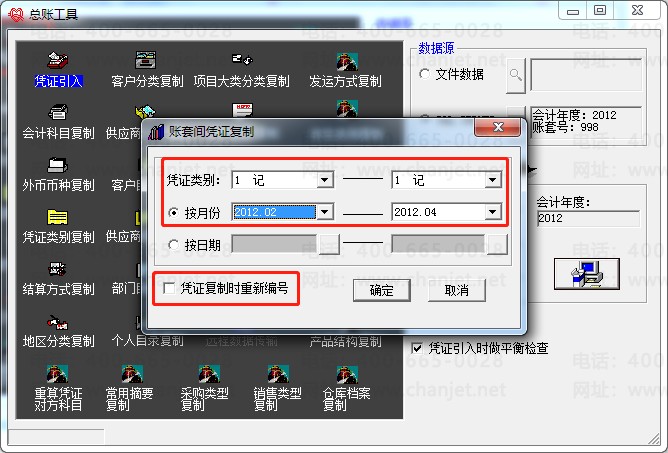Image resolution: width=668 pixels, height=453 pixels.
Task: Click the 客户分类复制 icon
Action: coord(146,61)
